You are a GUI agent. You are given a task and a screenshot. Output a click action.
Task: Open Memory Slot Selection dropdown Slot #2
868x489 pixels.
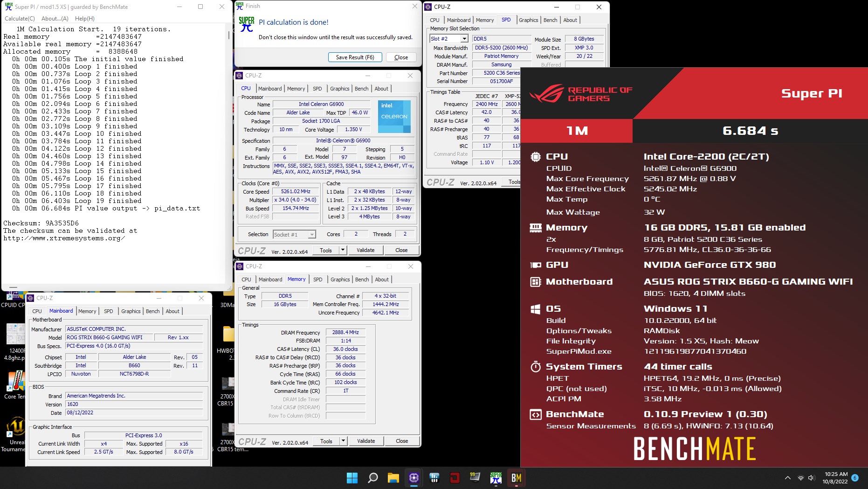coord(464,39)
